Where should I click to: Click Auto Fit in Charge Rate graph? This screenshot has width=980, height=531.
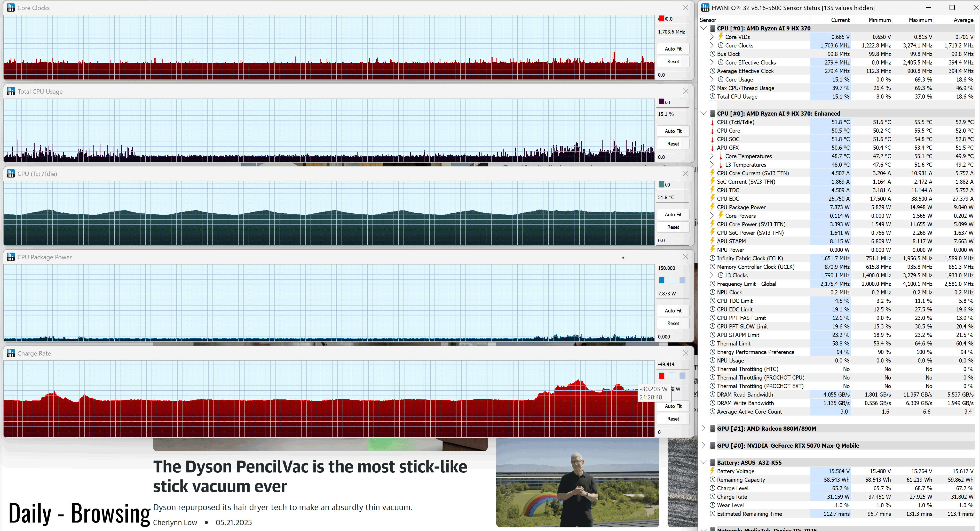(x=673, y=406)
